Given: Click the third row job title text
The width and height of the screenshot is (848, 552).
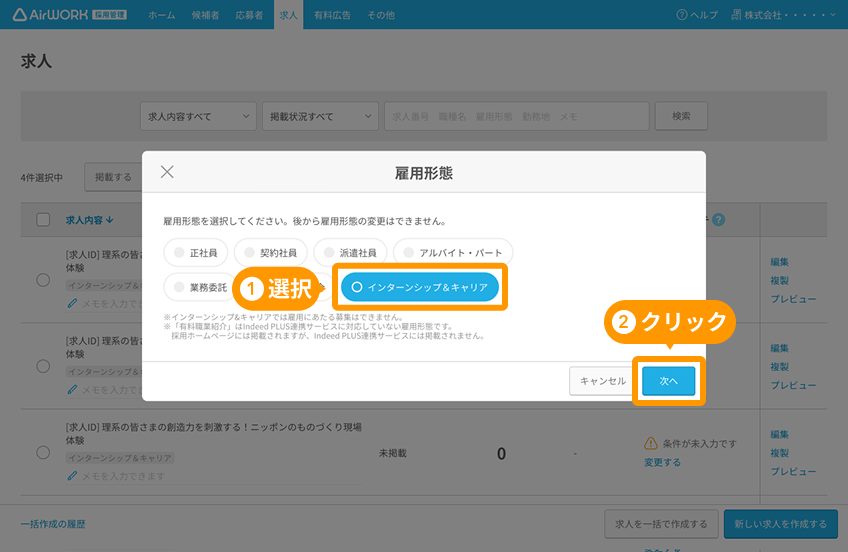Looking at the screenshot, I should pyautogui.click(x=214, y=434).
